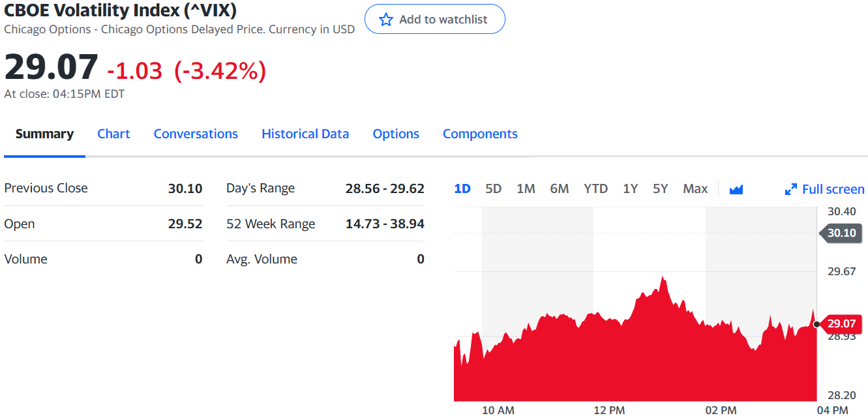
Task: Click the -1.03 price change value
Action: [x=134, y=70]
